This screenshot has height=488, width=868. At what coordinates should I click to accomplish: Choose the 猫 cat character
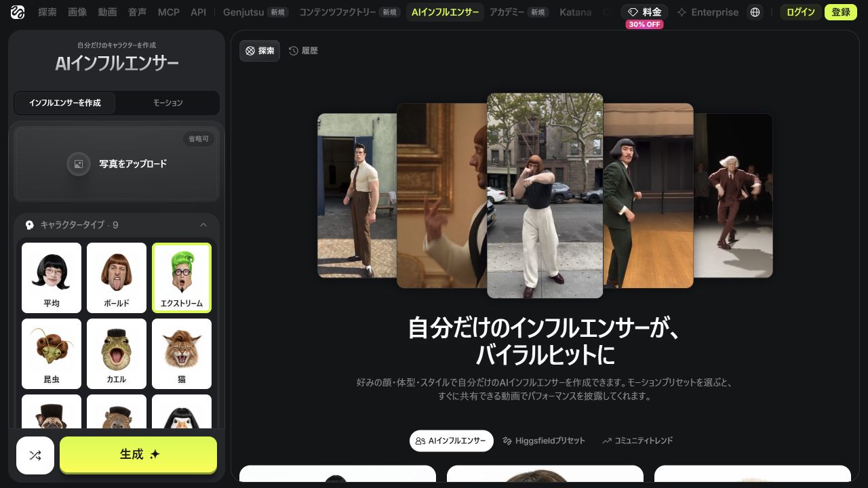pyautogui.click(x=182, y=354)
